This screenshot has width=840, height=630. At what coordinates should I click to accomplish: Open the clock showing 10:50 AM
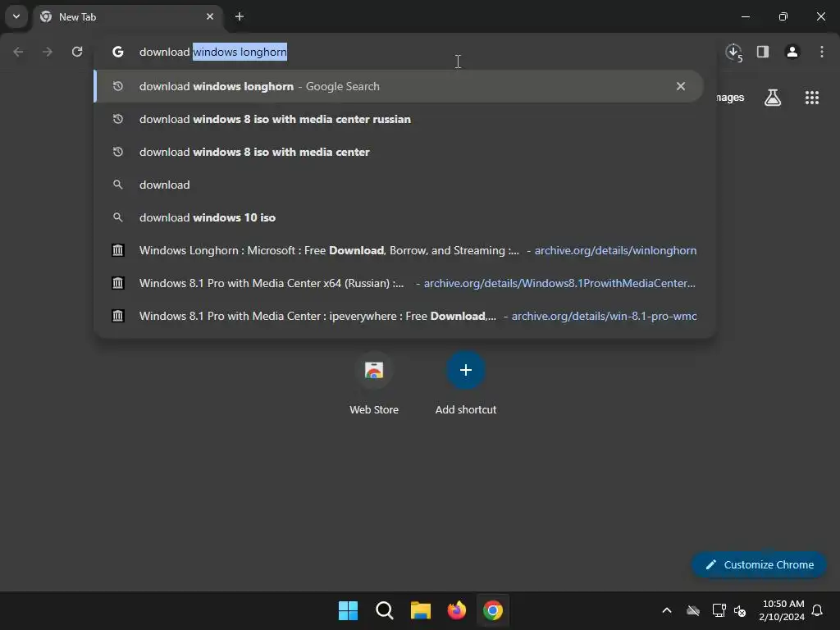click(782, 610)
